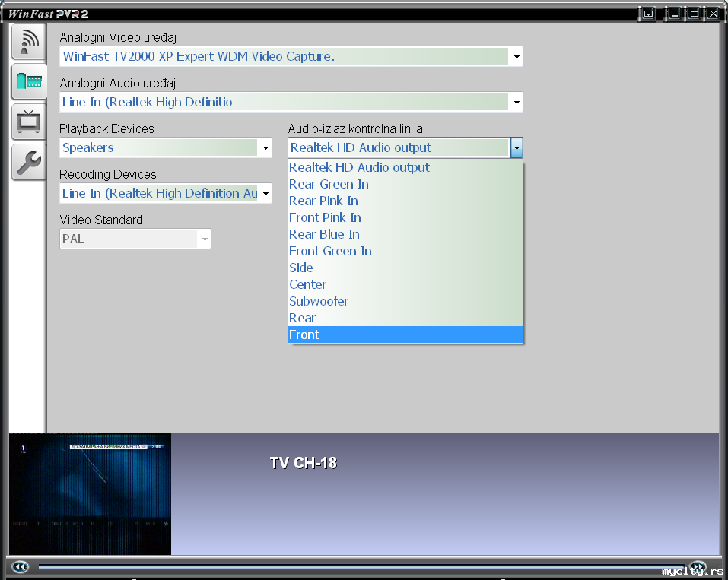This screenshot has height=580, width=728.
Task: Select Front Green In option
Action: [405, 251]
